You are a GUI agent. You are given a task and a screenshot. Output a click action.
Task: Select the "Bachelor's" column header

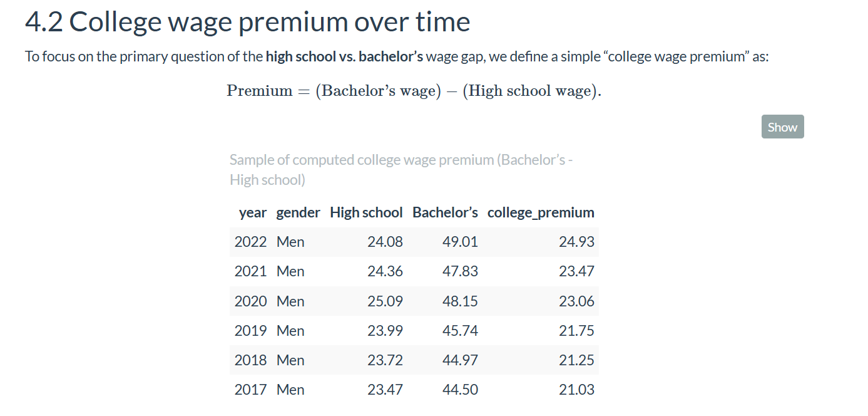(x=445, y=212)
